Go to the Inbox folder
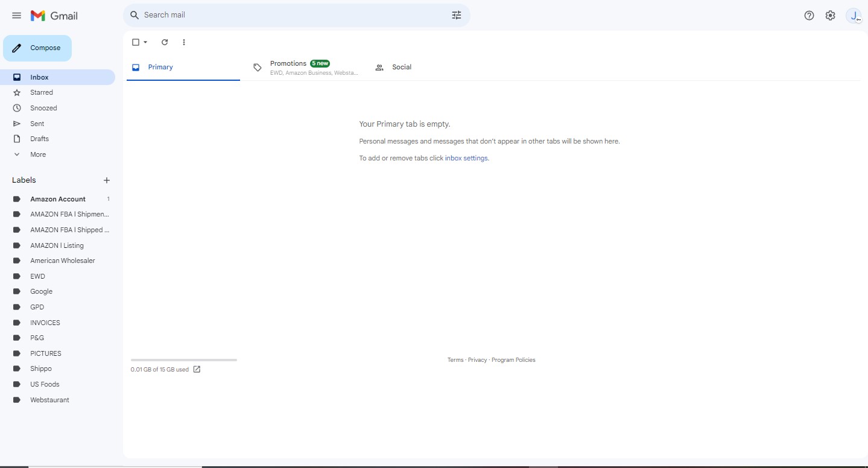Screen dimensions: 868x468 (58, 77)
